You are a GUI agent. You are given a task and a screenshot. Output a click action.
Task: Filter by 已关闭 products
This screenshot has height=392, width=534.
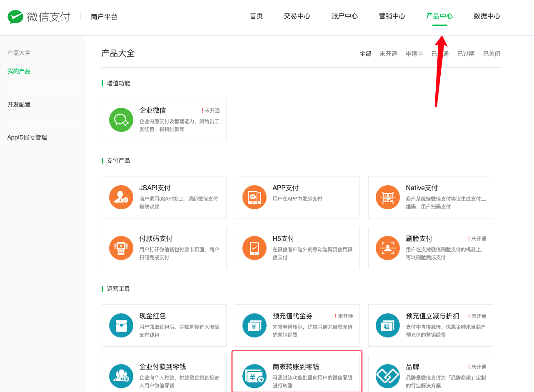pos(492,54)
